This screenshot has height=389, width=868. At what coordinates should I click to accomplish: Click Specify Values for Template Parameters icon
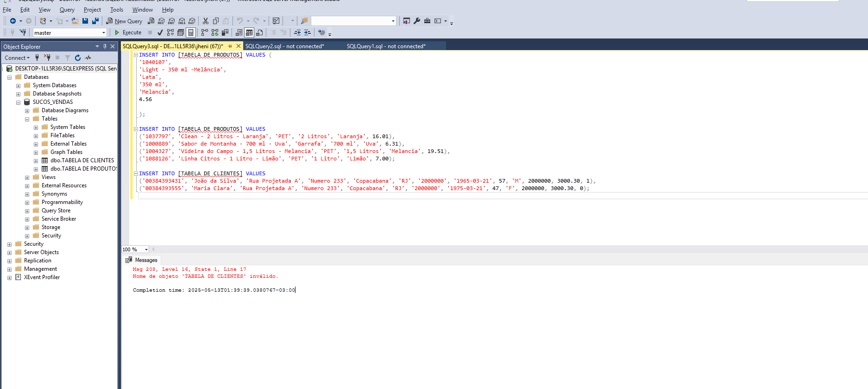pyautogui.click(x=321, y=32)
